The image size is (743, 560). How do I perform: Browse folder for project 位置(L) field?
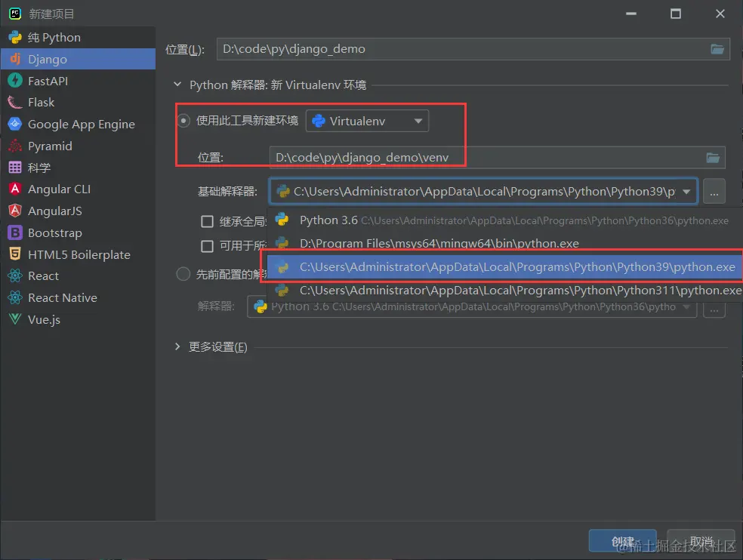click(x=717, y=49)
